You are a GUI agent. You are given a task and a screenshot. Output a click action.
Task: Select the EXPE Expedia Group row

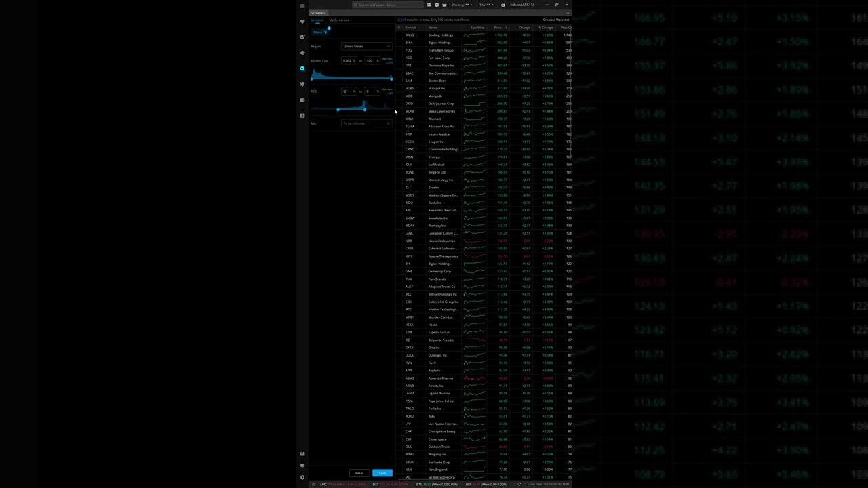(484, 332)
